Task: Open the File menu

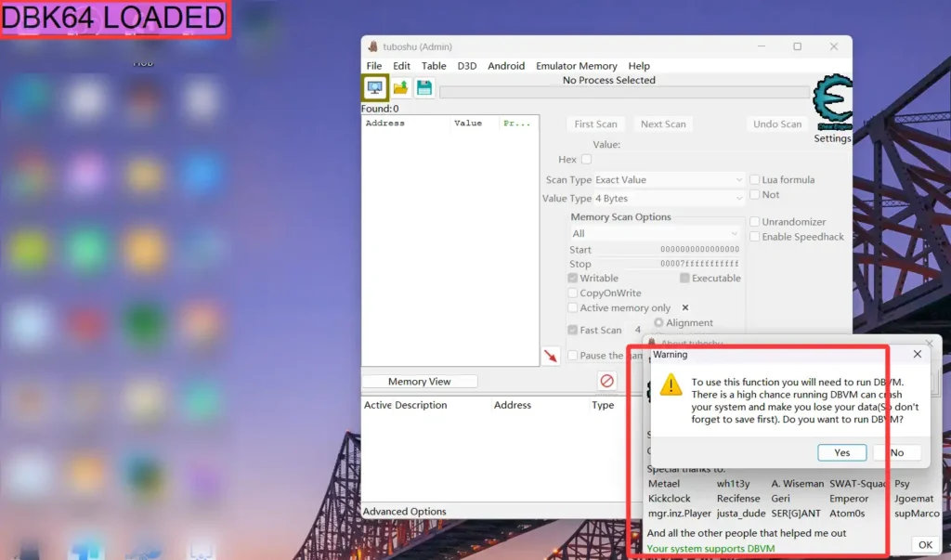Action: coord(374,66)
